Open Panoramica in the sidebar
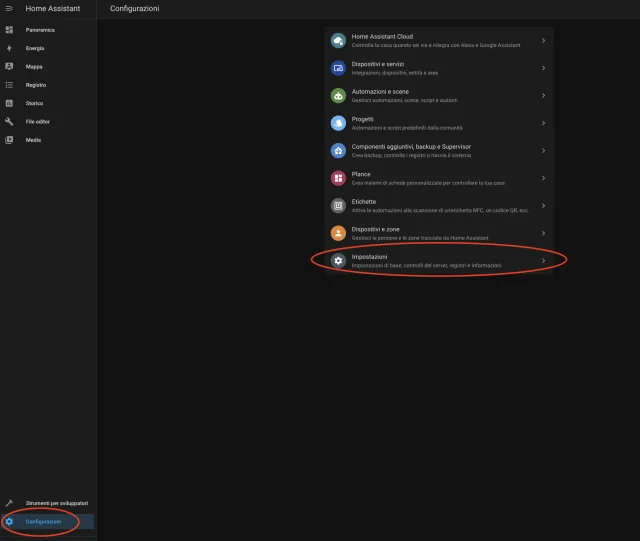 click(40, 30)
